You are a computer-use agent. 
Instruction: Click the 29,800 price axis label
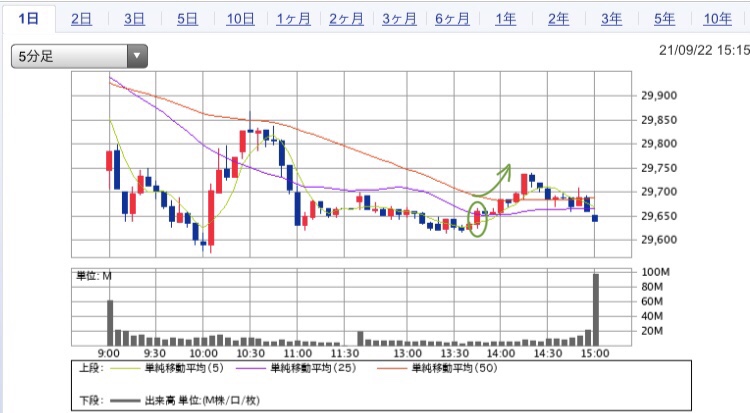click(x=659, y=144)
